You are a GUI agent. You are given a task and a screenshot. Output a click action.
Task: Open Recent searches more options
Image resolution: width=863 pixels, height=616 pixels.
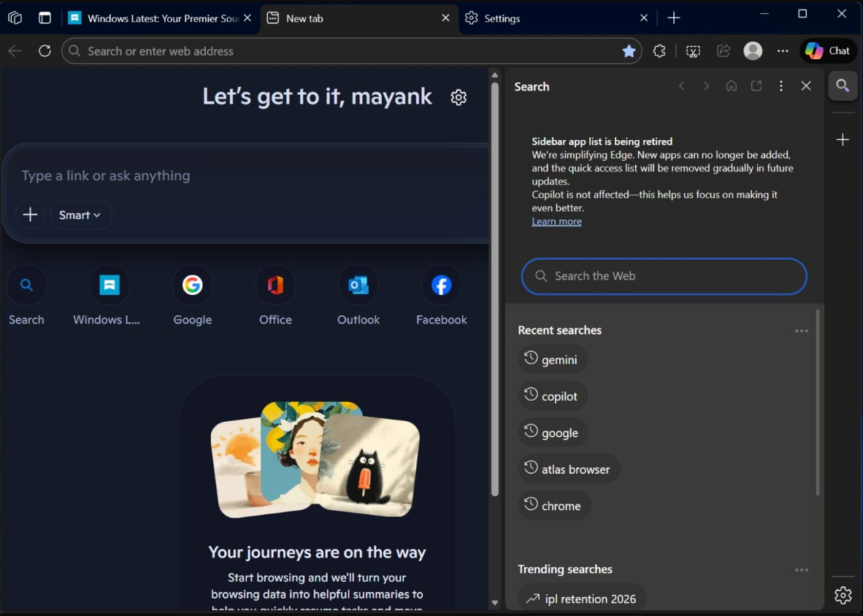pos(802,331)
